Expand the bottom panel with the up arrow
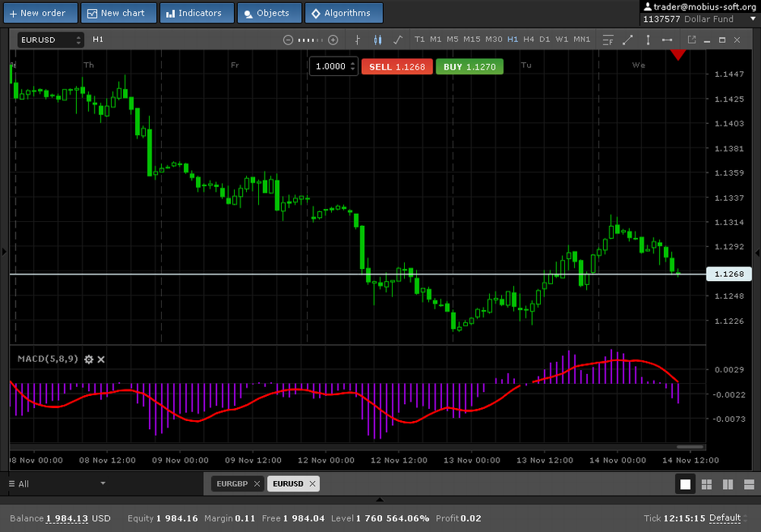761x532 pixels. [x=380, y=500]
